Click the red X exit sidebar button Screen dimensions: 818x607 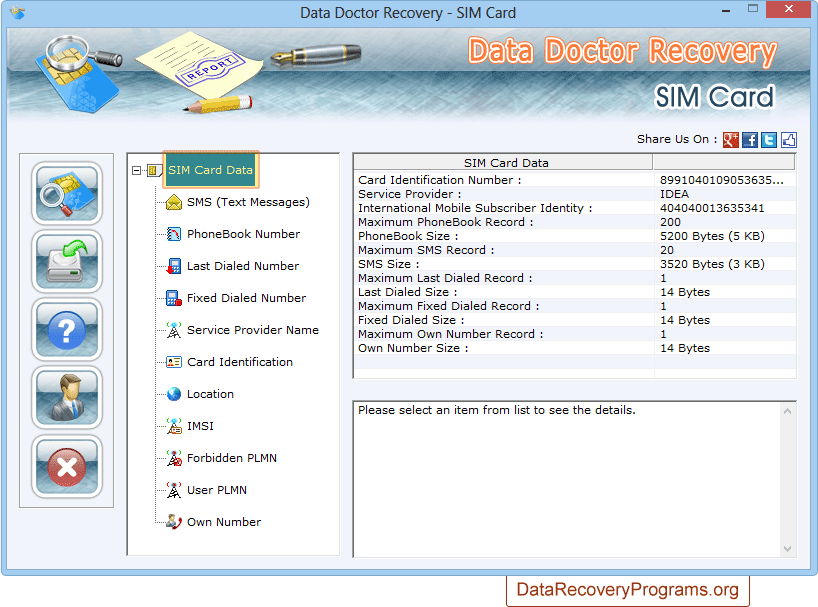click(67, 466)
